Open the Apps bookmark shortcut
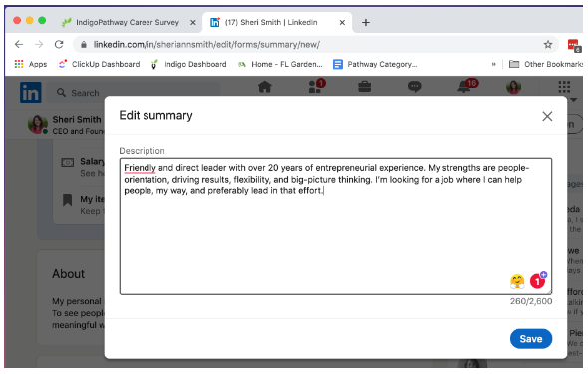Screen dimensions: 588x374 point(30,64)
